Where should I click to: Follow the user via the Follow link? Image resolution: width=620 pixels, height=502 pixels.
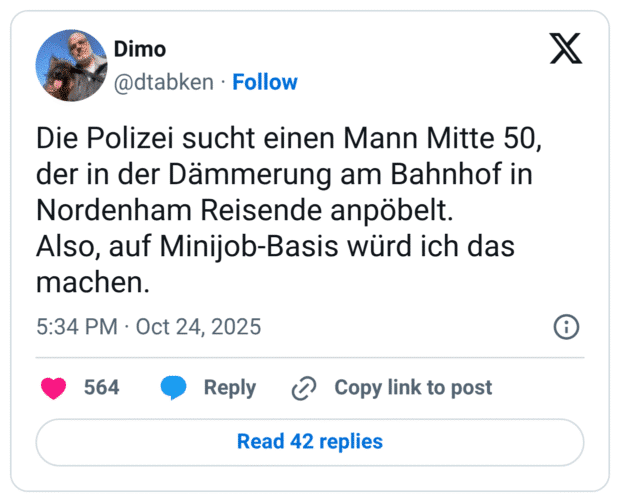pyautogui.click(x=264, y=82)
